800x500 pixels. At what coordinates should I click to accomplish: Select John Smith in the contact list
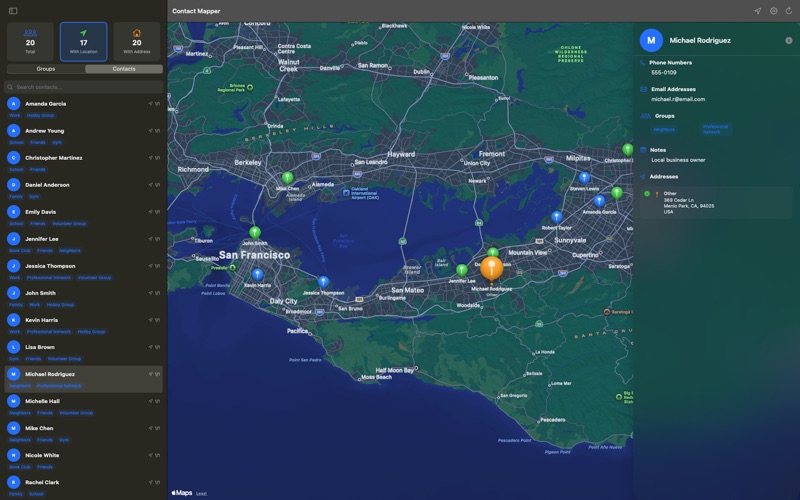[x=84, y=298]
